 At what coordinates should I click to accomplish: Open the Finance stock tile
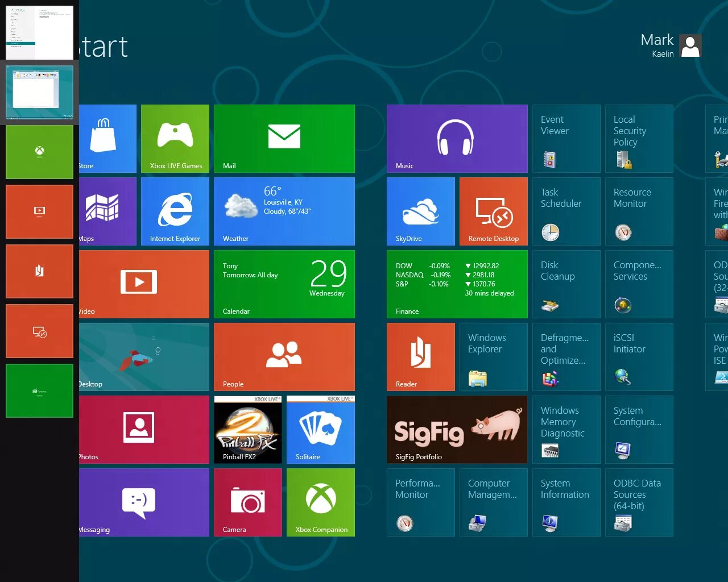click(457, 284)
